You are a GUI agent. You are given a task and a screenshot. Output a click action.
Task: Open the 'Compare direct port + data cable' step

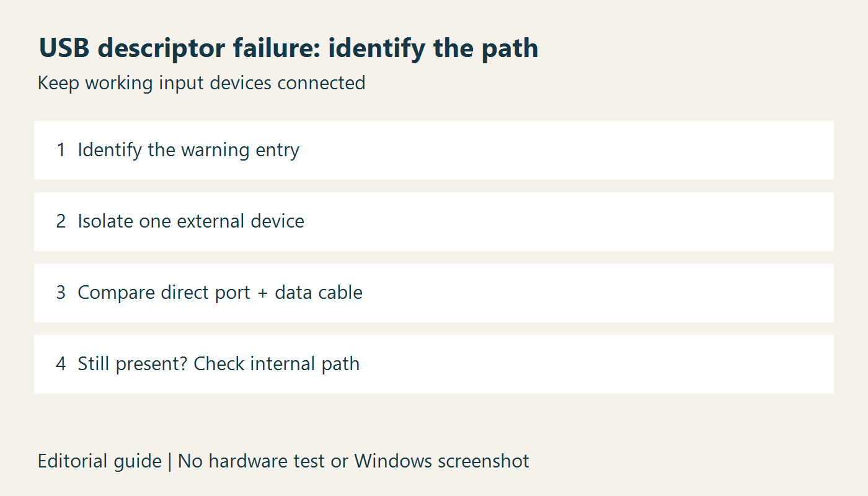[434, 293]
